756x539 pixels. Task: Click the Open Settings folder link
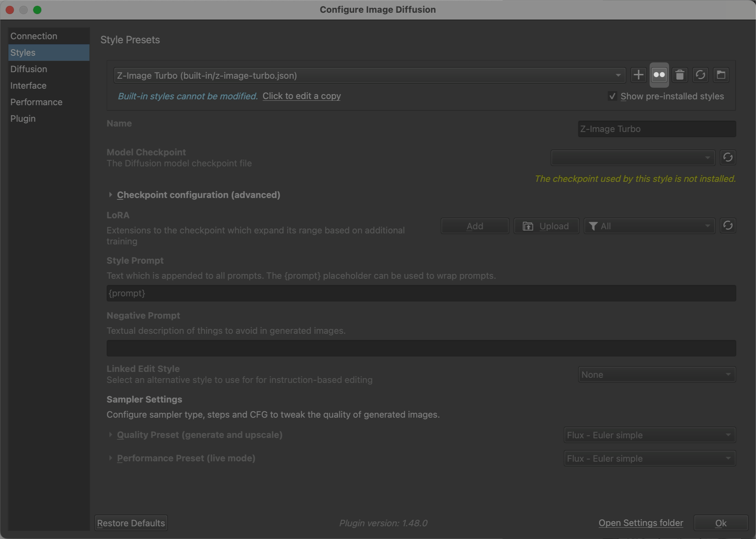(641, 523)
